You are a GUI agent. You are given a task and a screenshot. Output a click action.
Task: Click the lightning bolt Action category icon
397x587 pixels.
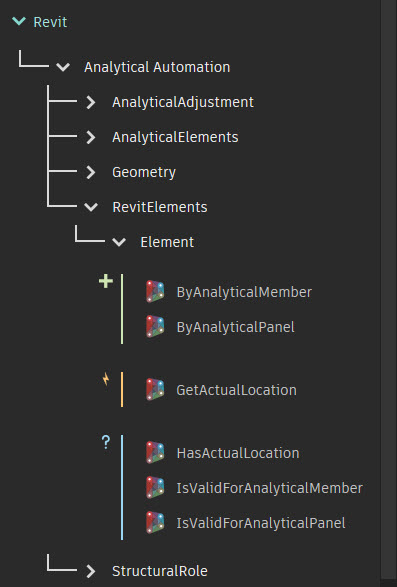106,379
